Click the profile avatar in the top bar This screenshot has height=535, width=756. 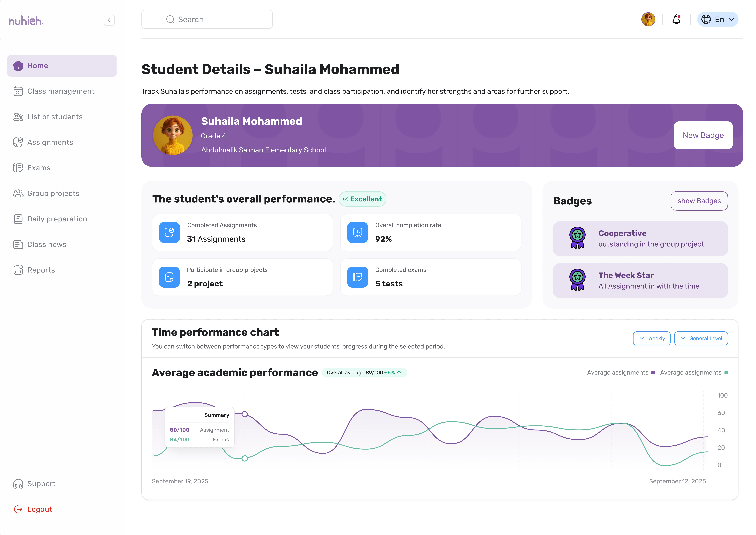click(648, 19)
